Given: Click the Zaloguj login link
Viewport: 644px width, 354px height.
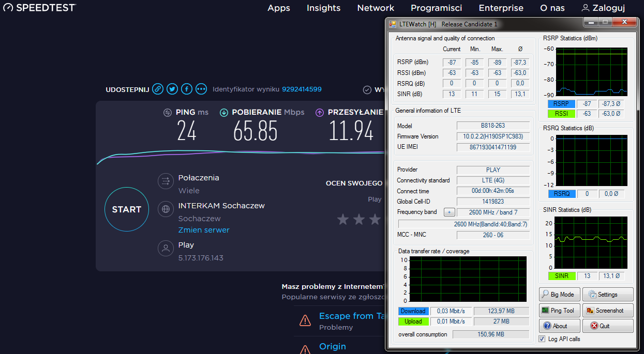Looking at the screenshot, I should pos(609,8).
